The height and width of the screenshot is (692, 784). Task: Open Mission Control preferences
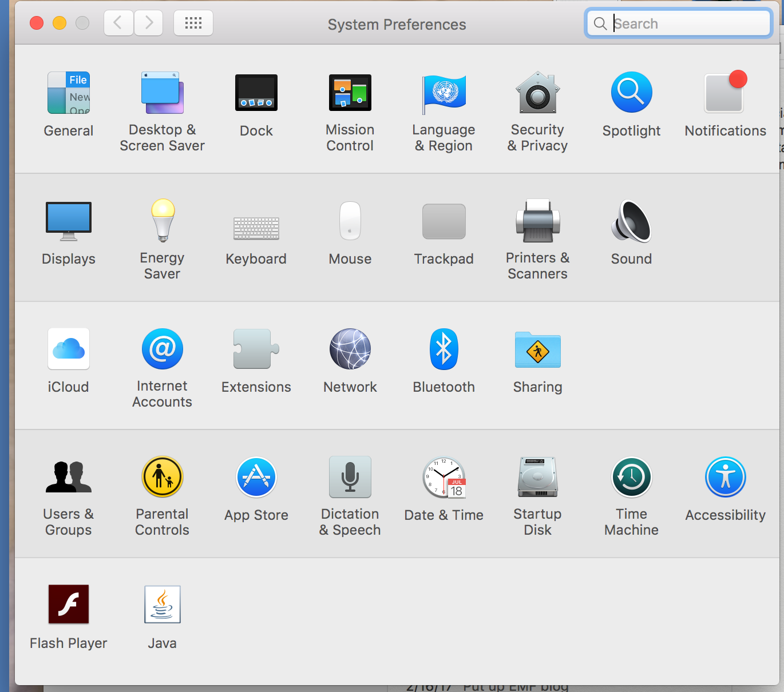tap(350, 93)
